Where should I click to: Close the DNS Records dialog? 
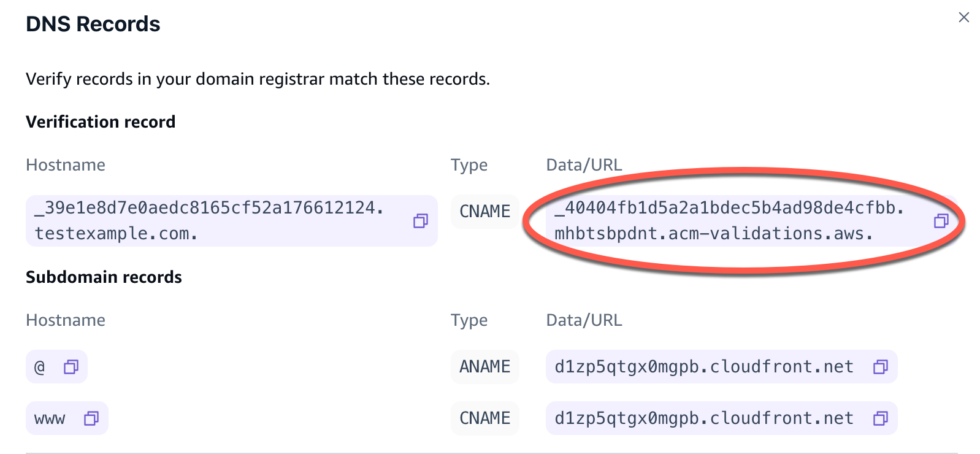coord(964,17)
